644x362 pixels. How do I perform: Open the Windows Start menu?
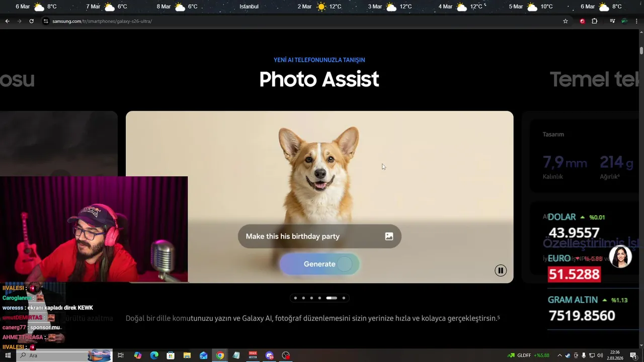[x=8, y=355]
